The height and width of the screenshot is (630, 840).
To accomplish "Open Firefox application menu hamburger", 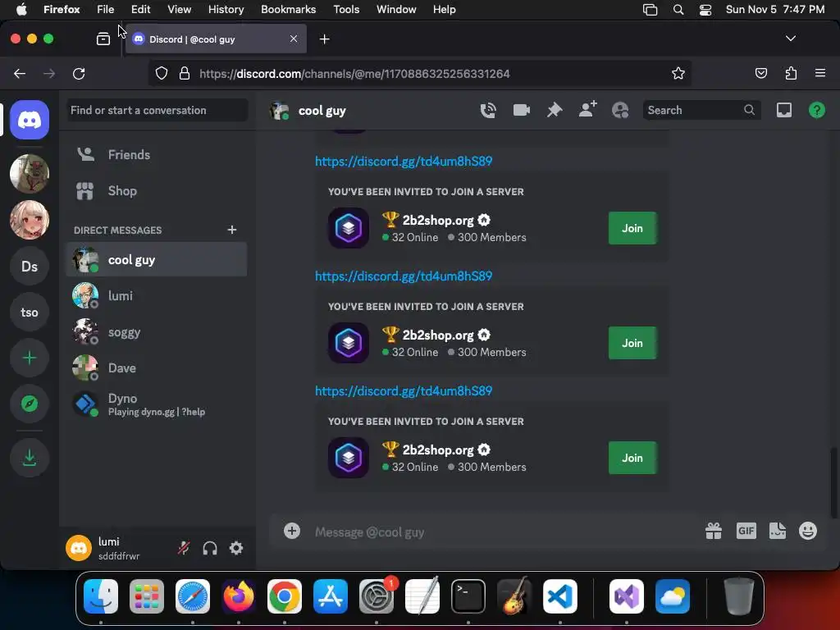I will [820, 73].
